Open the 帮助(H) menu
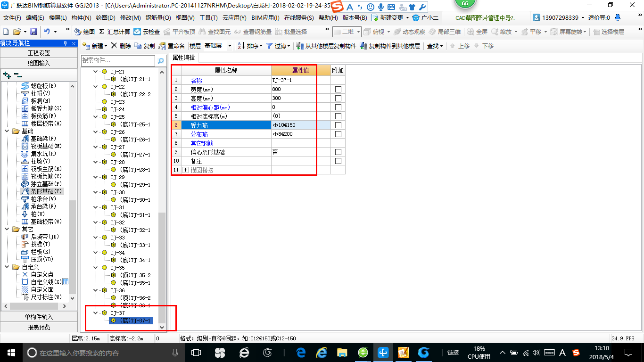644x362 pixels. tap(328, 18)
